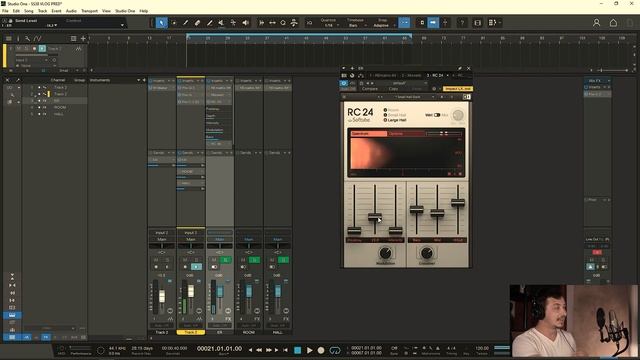Screen dimensions: 640x360
Task: Show automation with the curve icon
Action: 38,38
